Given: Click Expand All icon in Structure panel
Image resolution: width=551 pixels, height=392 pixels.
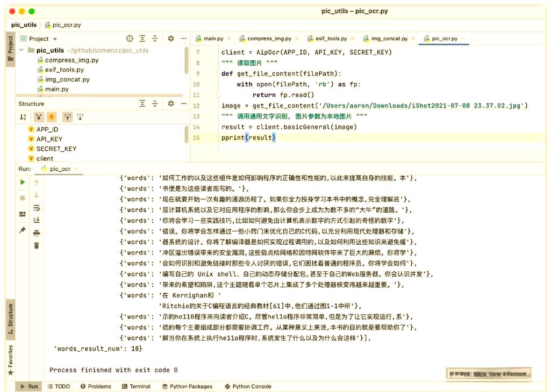Looking at the screenshot, I should tap(142, 104).
